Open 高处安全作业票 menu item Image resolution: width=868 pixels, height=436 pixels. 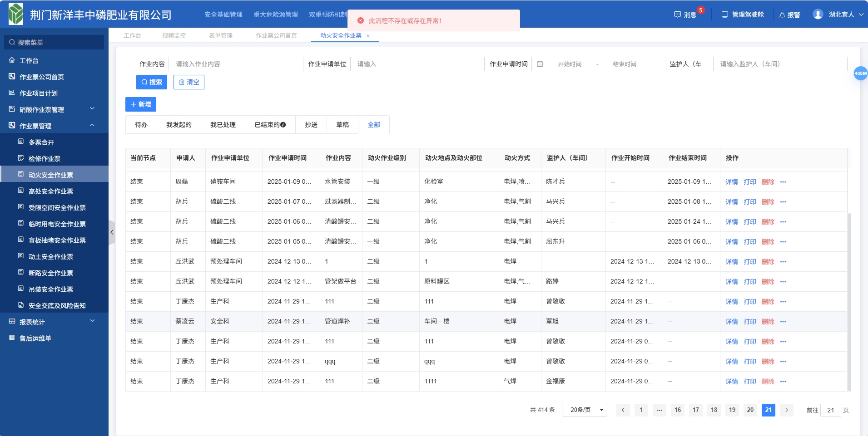54,191
